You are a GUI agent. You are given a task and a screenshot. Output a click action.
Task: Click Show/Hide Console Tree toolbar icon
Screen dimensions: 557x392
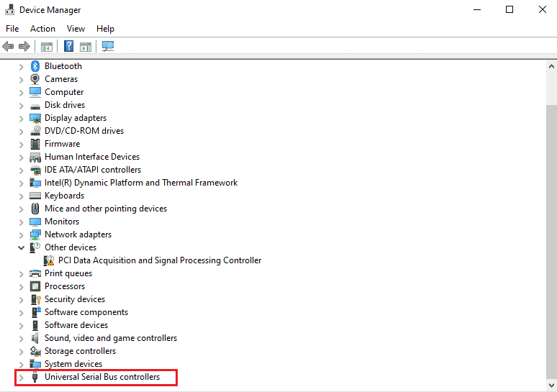[x=47, y=47]
